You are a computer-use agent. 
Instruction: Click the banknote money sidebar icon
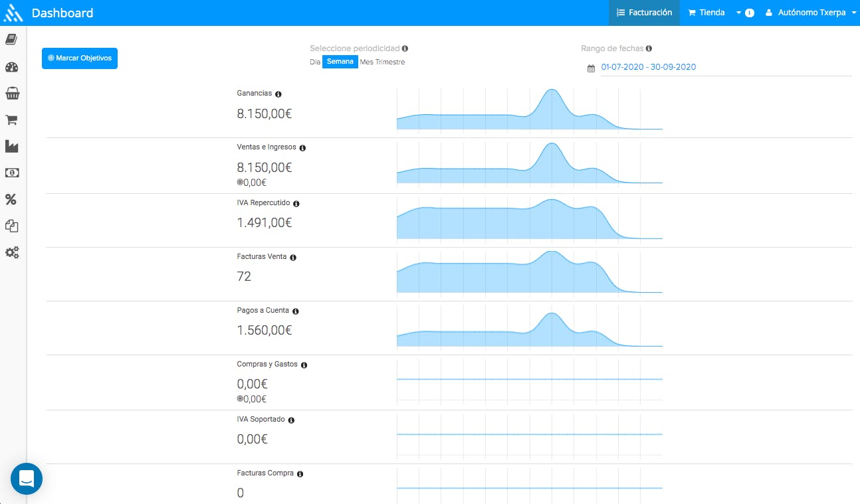coord(11,173)
